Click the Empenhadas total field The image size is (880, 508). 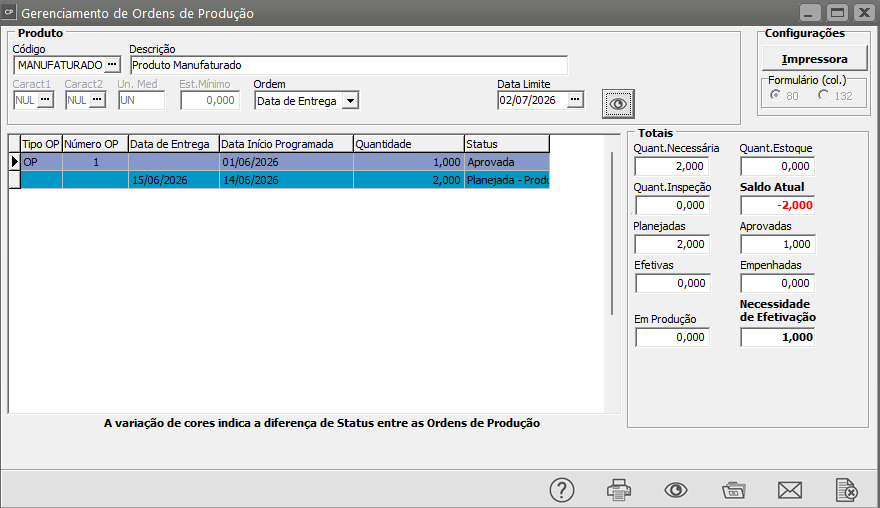pos(777,283)
